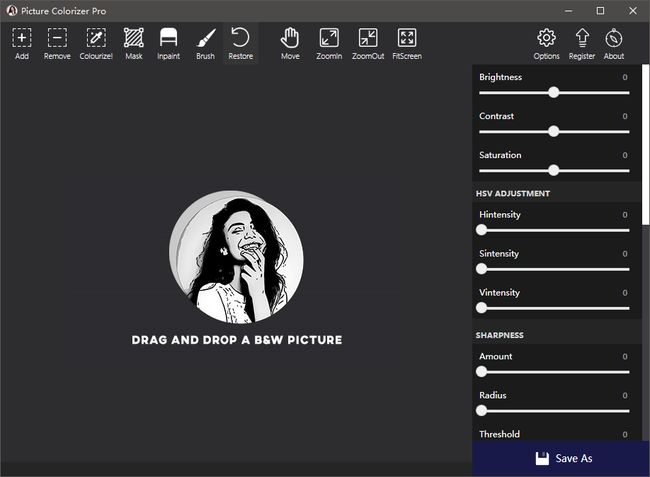Image resolution: width=650 pixels, height=477 pixels.
Task: Click the Contrast slider handle
Action: click(x=553, y=131)
